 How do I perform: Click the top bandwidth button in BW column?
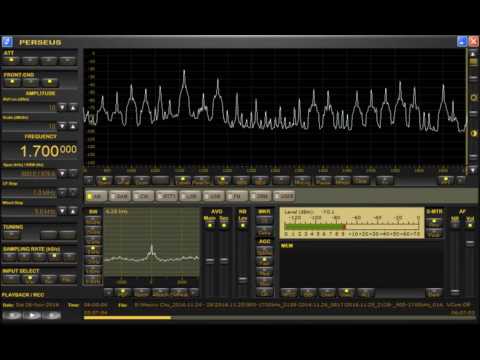[93, 221]
